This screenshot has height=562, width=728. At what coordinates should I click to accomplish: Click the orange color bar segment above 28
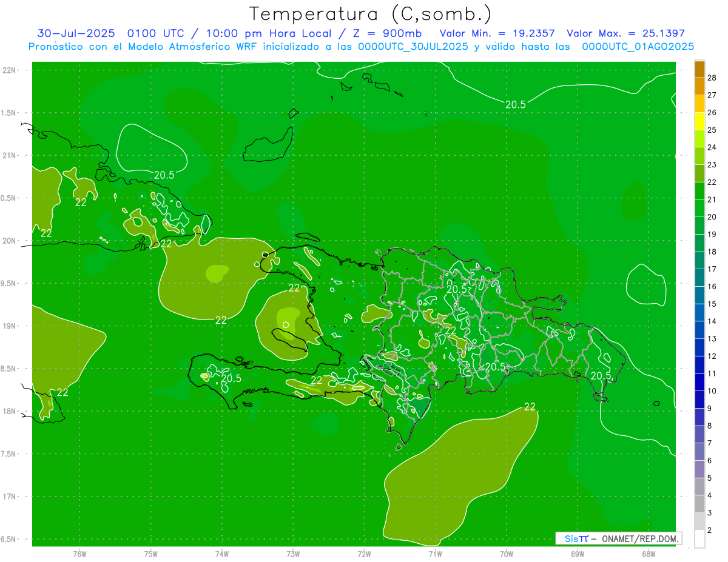pos(699,69)
